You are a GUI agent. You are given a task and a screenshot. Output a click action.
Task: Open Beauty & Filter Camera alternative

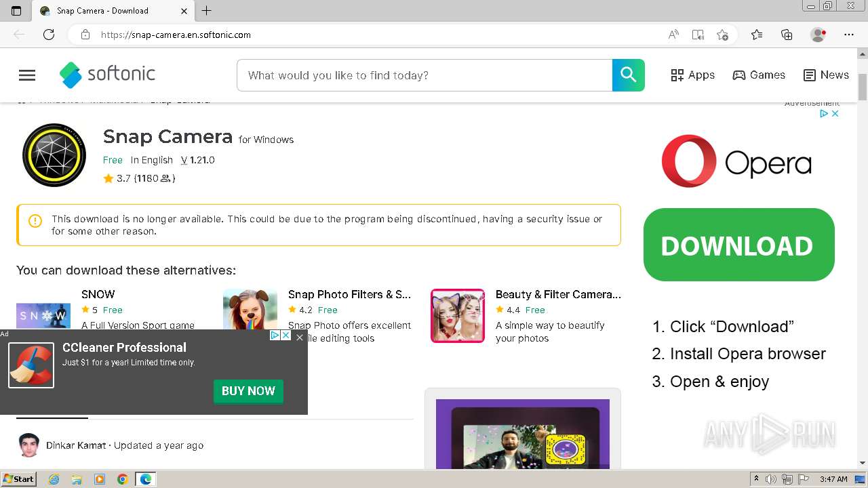[x=558, y=294]
